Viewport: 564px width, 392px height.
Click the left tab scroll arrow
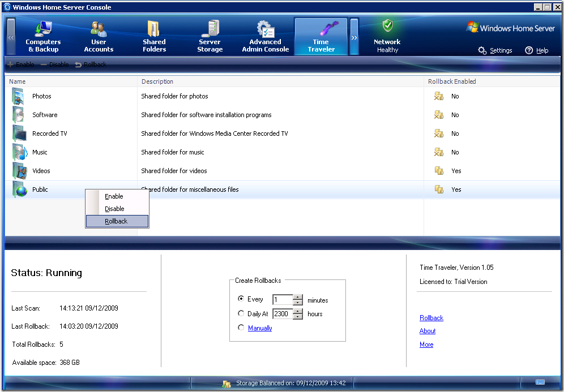[x=11, y=37]
